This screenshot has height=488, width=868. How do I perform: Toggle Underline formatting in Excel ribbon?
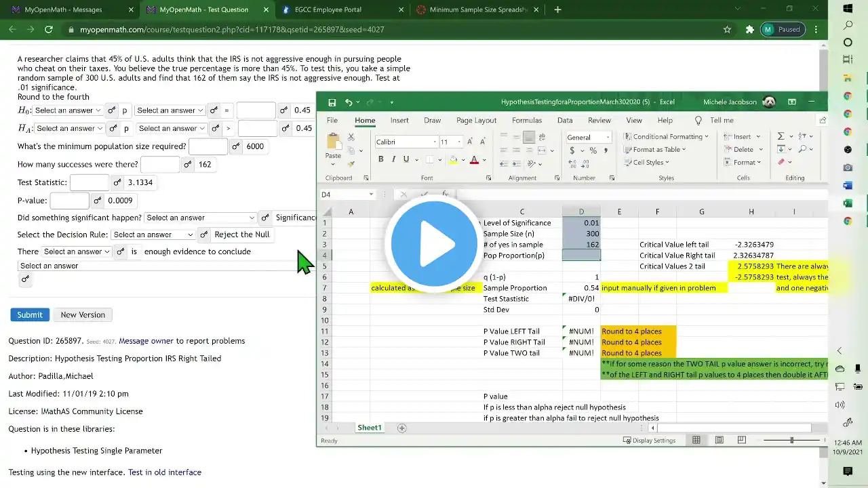[406, 159]
